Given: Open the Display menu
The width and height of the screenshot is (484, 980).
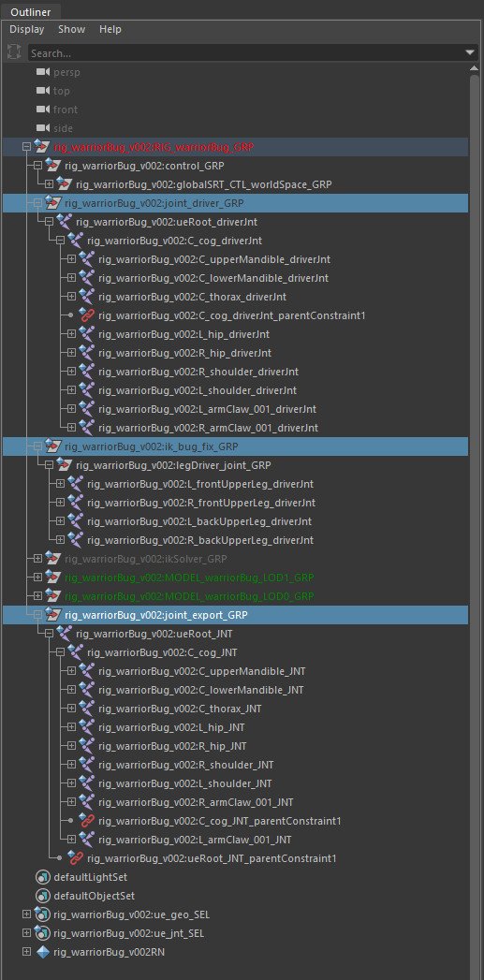Looking at the screenshot, I should coord(27,29).
